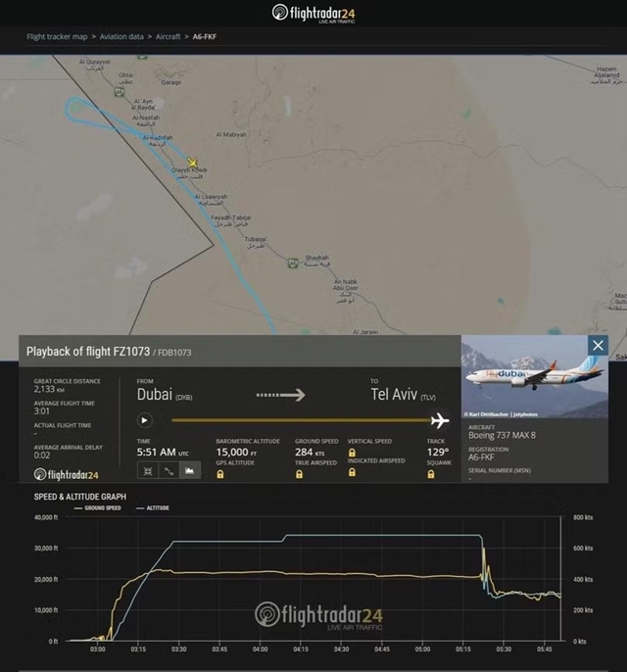Toggle the flight route line button
Viewport: 627px width, 672px height.
169,471
